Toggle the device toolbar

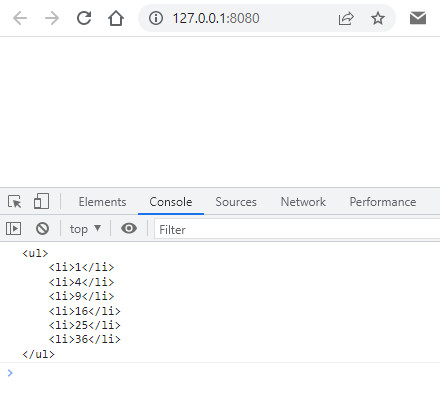[41, 201]
